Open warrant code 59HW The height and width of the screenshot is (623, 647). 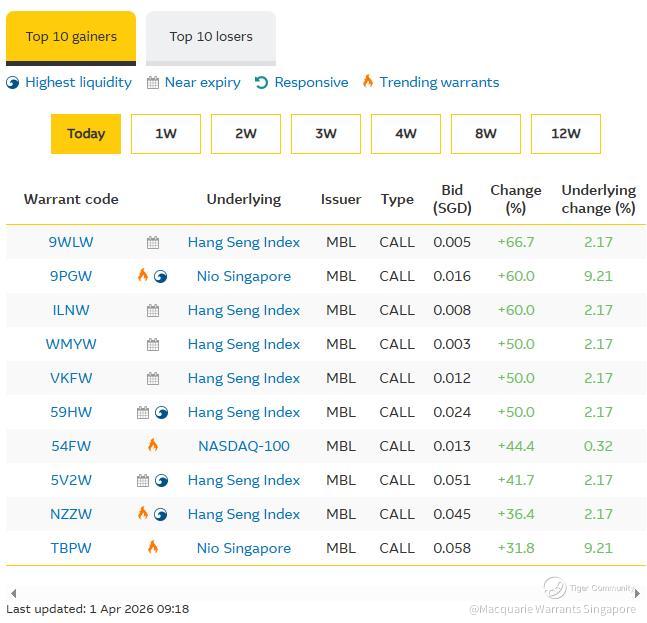click(71, 412)
